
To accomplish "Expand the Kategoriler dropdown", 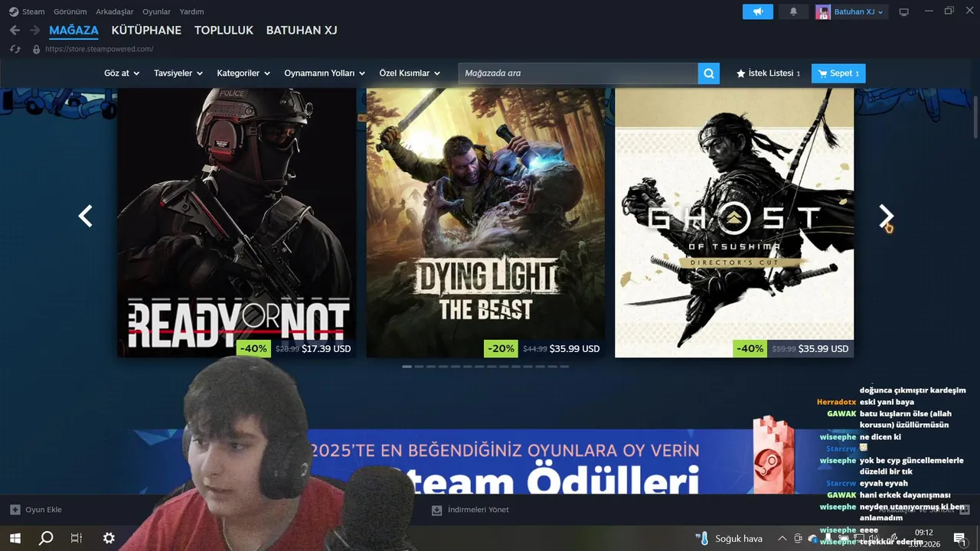I will [x=243, y=73].
